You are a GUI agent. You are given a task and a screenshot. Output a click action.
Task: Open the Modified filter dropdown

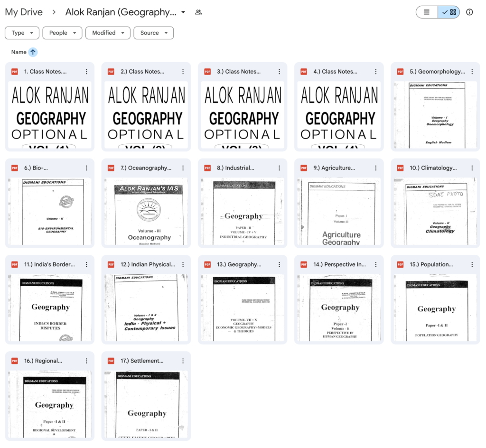point(108,33)
